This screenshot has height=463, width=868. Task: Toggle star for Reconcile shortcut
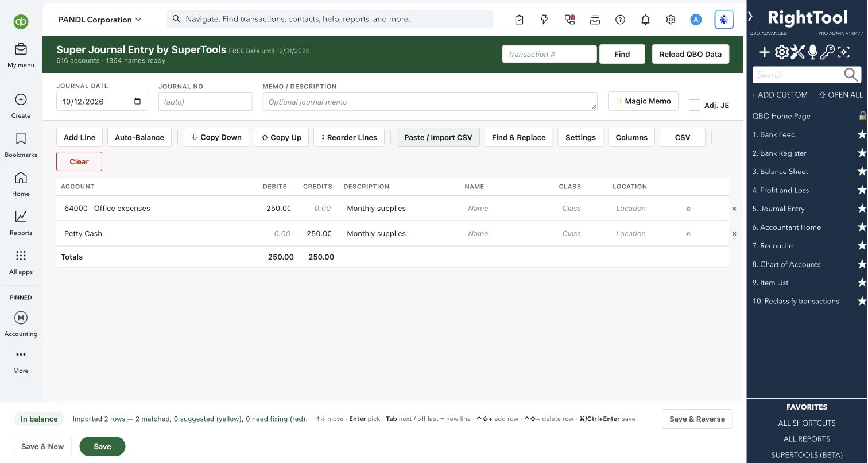[862, 245]
